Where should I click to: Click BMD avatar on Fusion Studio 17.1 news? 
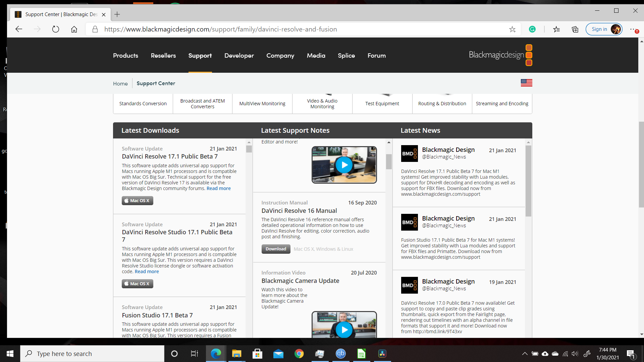[409, 222]
